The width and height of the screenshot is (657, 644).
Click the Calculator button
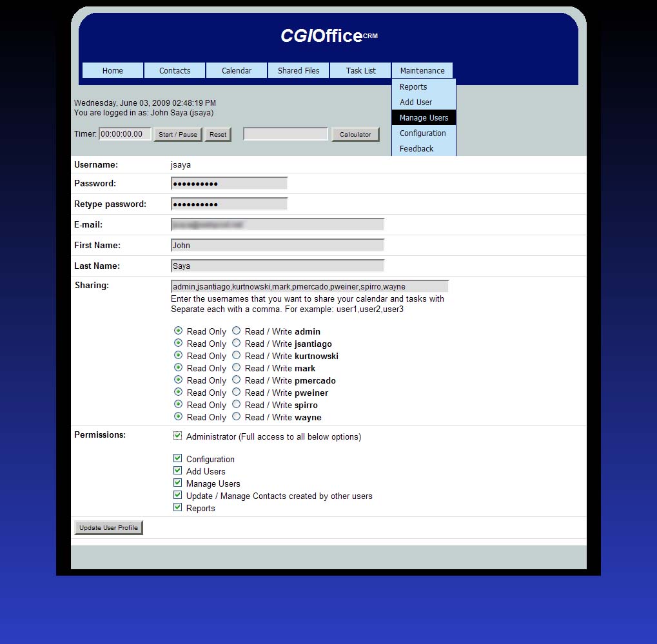[355, 135]
